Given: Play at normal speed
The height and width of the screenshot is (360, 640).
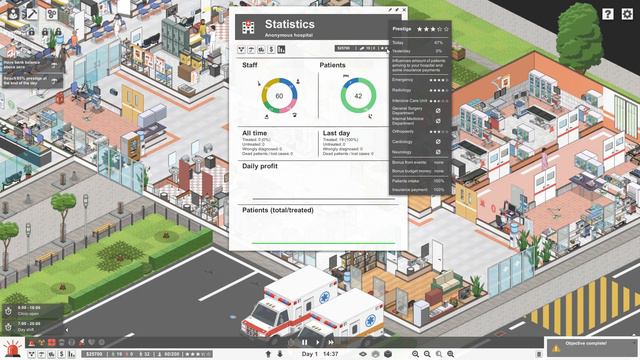Looking at the screenshot, I should (318, 342).
